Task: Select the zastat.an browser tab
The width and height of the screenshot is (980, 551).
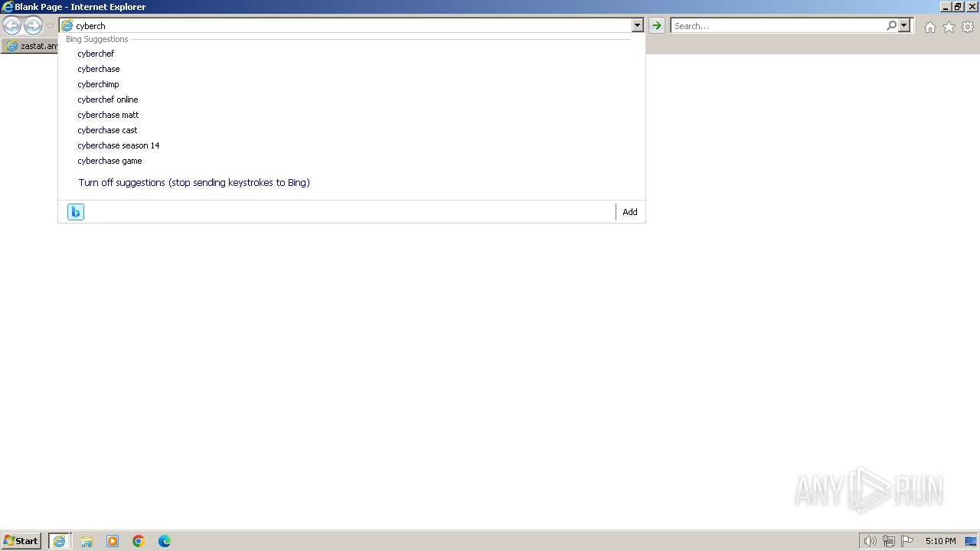Action: point(31,46)
